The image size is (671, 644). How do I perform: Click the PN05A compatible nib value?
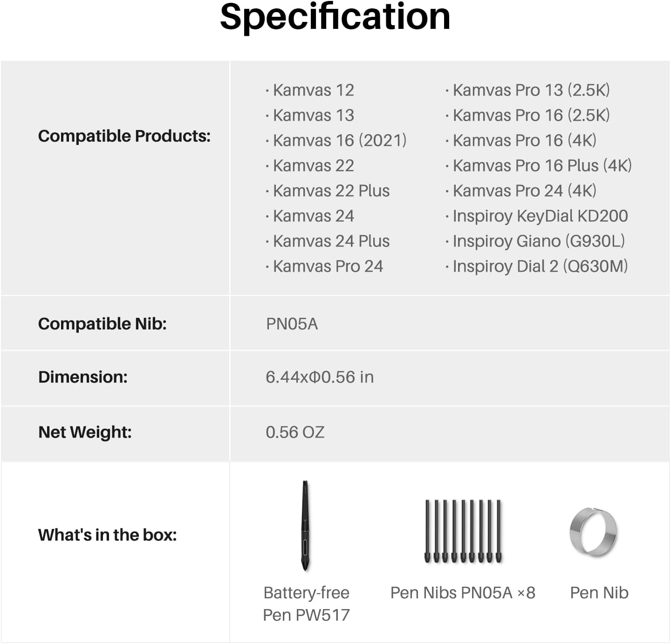292,324
